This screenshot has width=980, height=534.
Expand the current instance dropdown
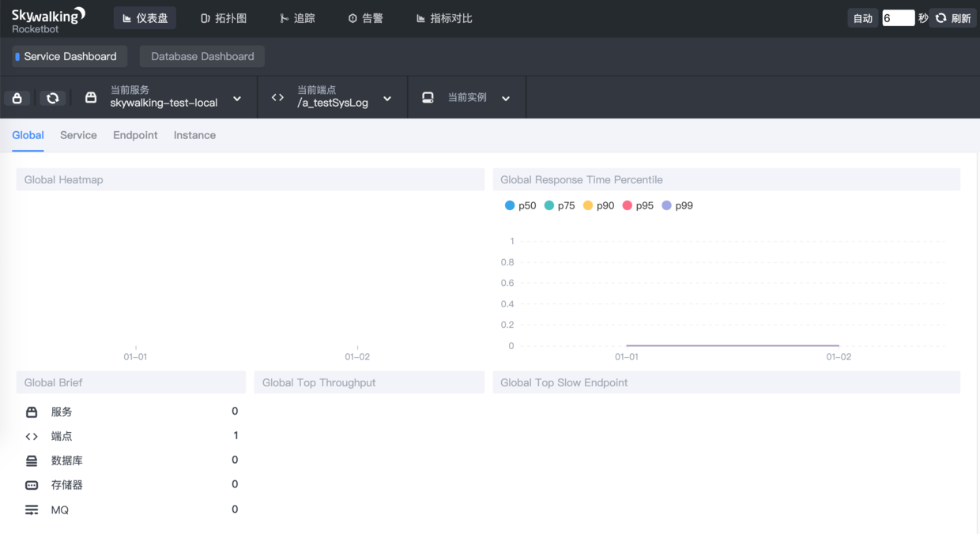(506, 99)
